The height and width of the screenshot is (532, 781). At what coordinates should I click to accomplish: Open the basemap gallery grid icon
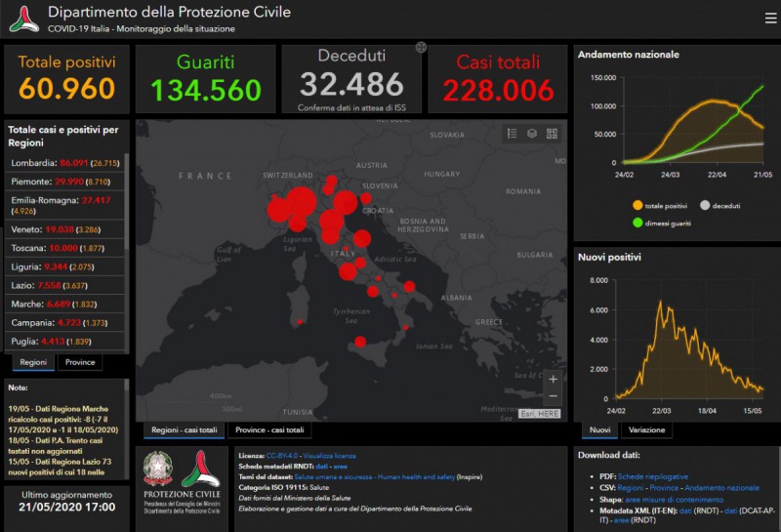tap(552, 134)
